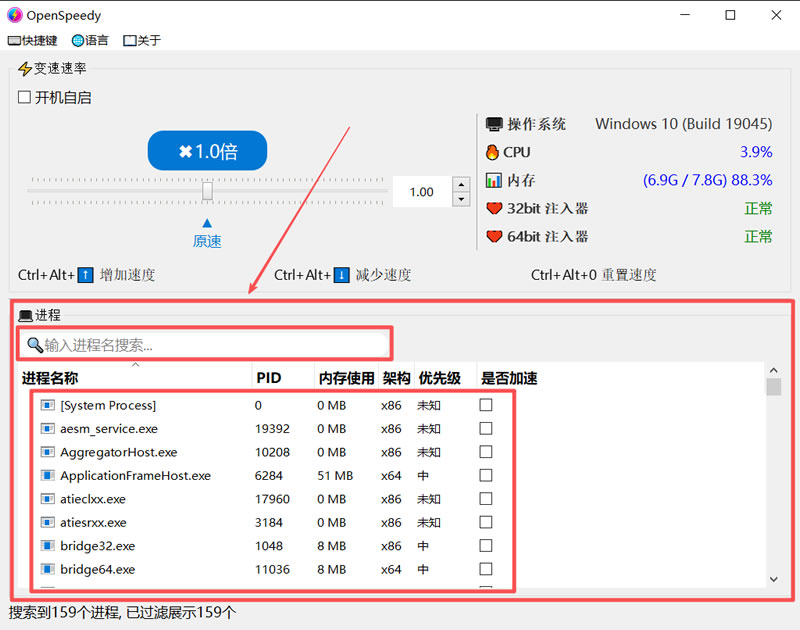800x630 pixels.
Task: Click the bridge64.exe row icon
Action: (47, 569)
